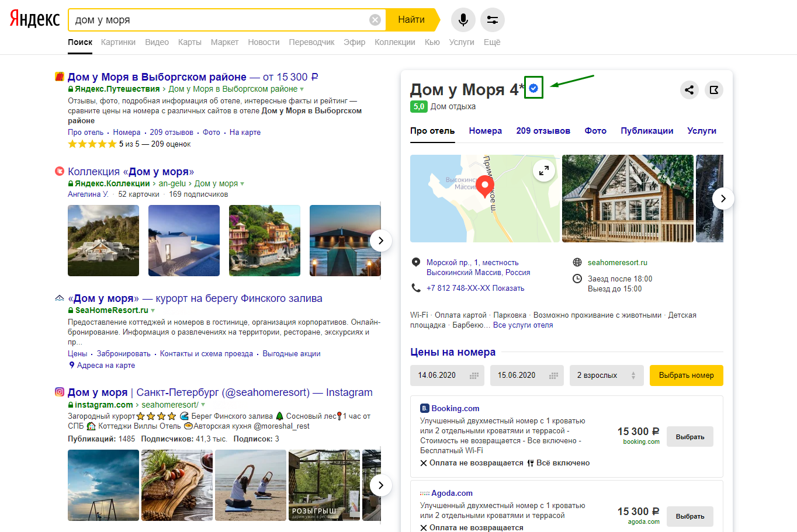Click the Yandex Travel favicon of first result
This screenshot has width=797, height=532.
click(x=59, y=77)
